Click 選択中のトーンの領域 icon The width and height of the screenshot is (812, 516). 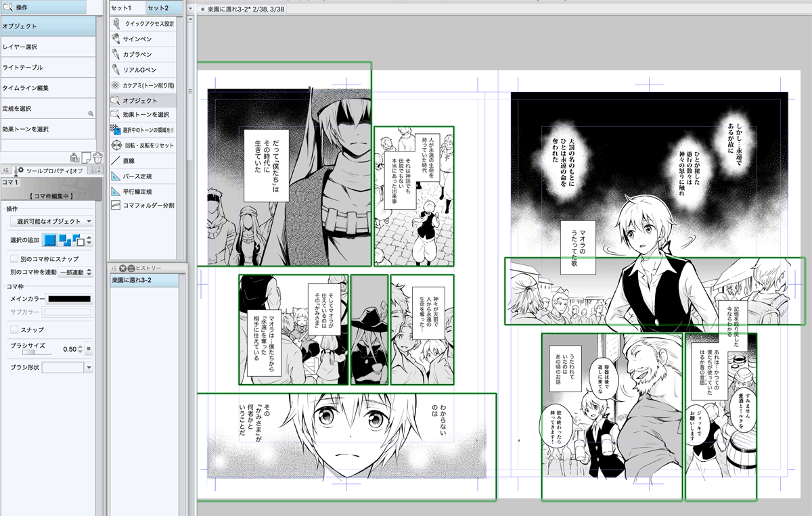116,129
